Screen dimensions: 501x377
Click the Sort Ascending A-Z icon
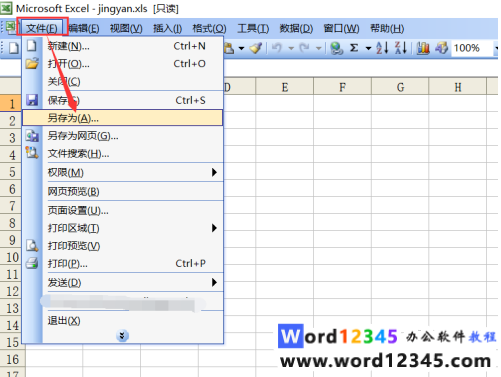tap(382, 48)
